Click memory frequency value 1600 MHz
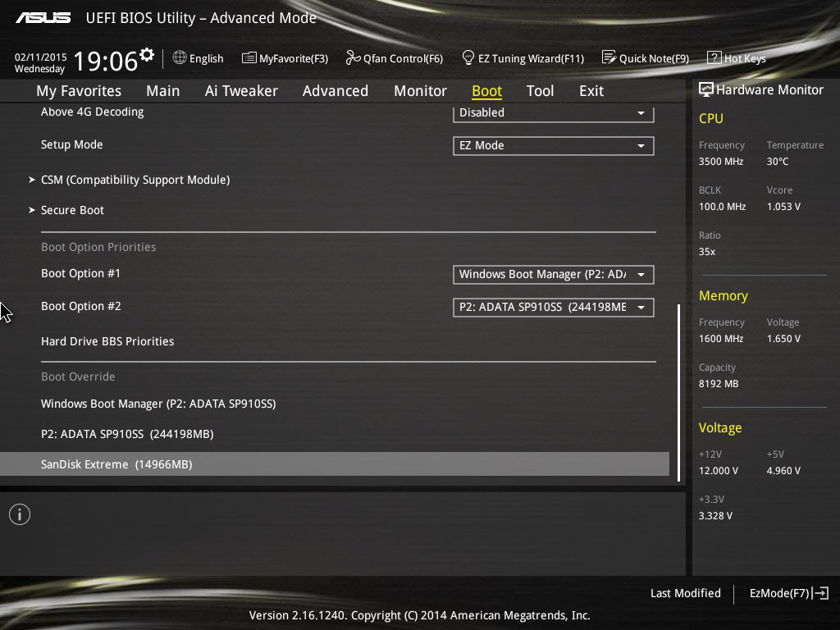The width and height of the screenshot is (840, 630). point(721,339)
